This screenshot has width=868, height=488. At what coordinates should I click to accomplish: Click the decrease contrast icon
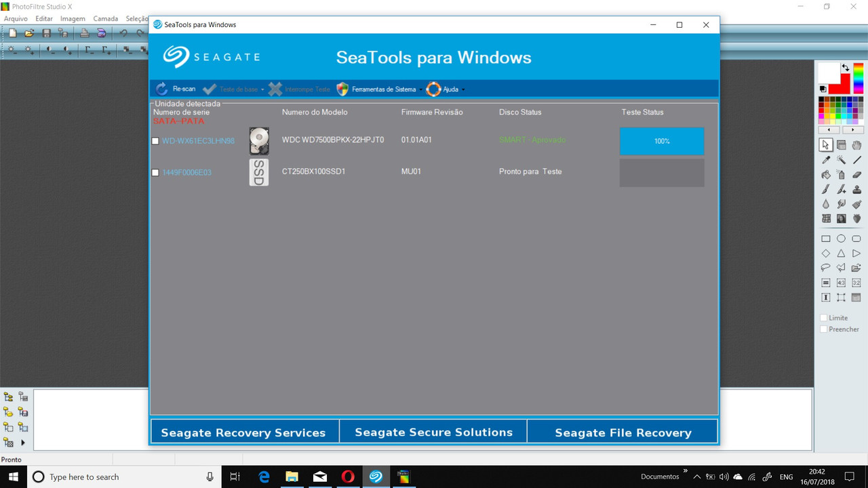tap(50, 50)
